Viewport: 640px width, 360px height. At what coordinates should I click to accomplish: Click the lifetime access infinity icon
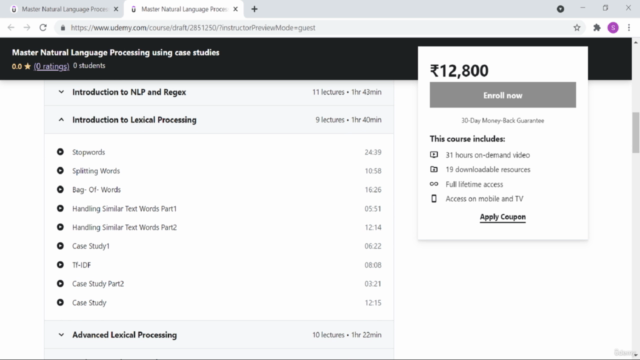point(434,184)
